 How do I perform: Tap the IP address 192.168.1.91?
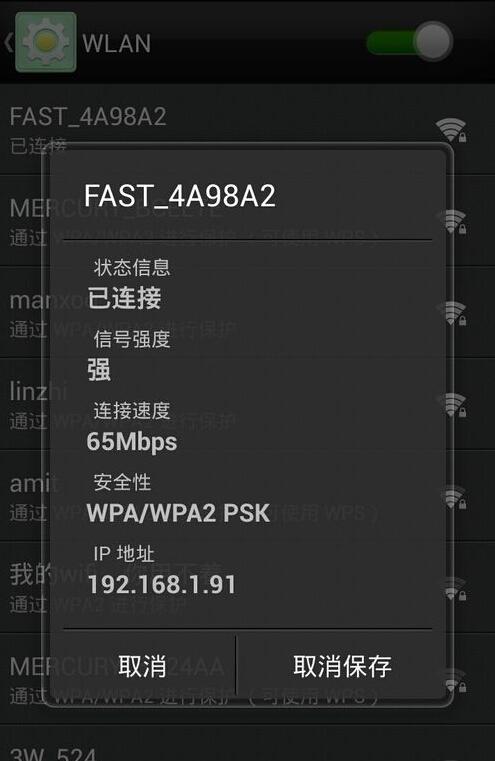pyautogui.click(x=162, y=584)
